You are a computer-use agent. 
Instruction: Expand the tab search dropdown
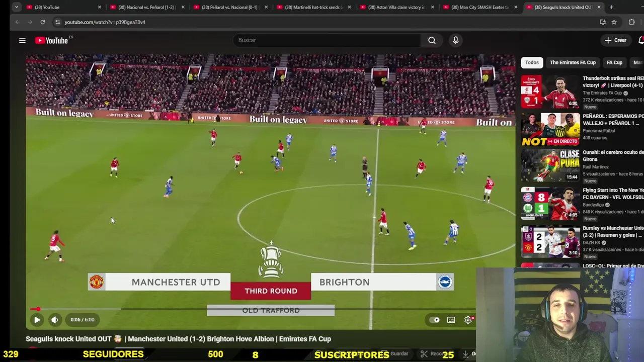(x=17, y=7)
